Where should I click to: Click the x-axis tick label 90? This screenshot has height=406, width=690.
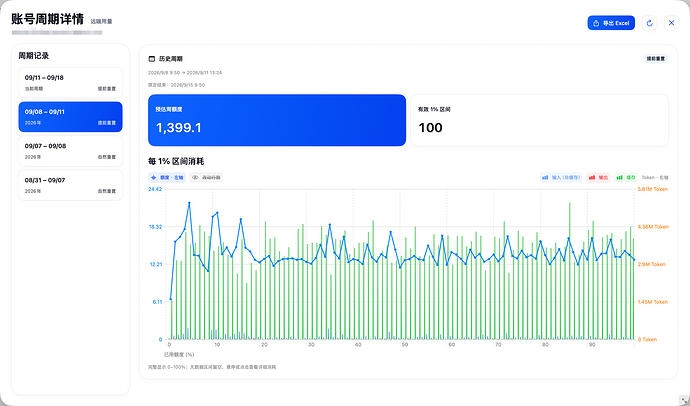pyautogui.click(x=592, y=345)
